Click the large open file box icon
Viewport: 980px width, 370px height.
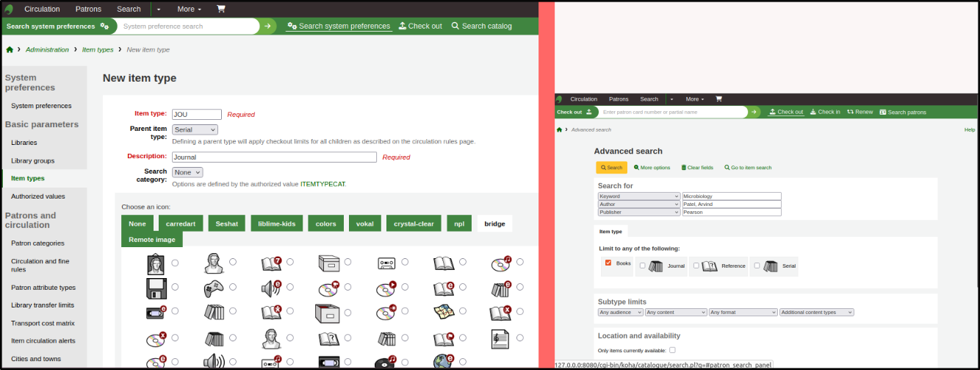pos(328,312)
